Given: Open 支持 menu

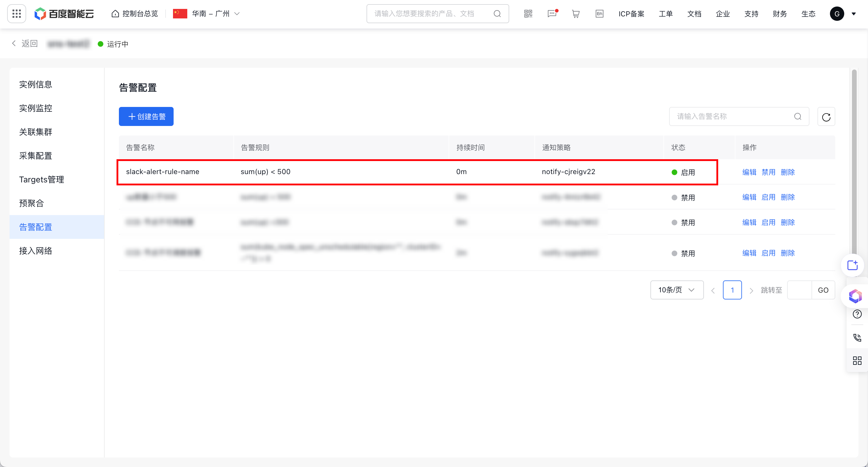Looking at the screenshot, I should click(751, 14).
